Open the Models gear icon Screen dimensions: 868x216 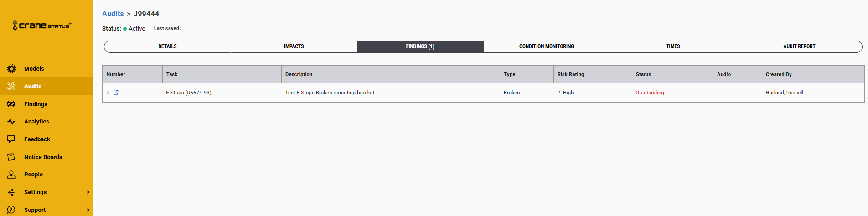click(x=11, y=69)
